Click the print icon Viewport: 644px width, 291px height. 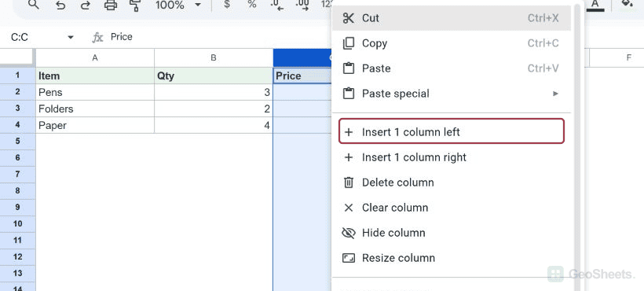click(x=111, y=5)
